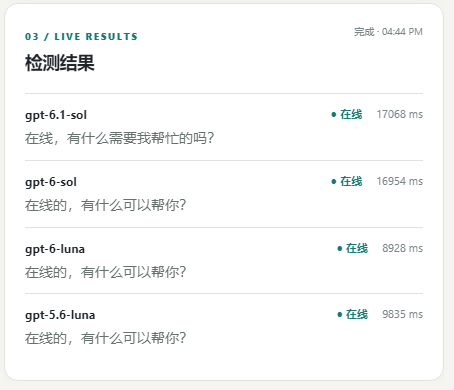Click the green status dot for gpt-6-luna
The image size is (454, 390).
(340, 248)
